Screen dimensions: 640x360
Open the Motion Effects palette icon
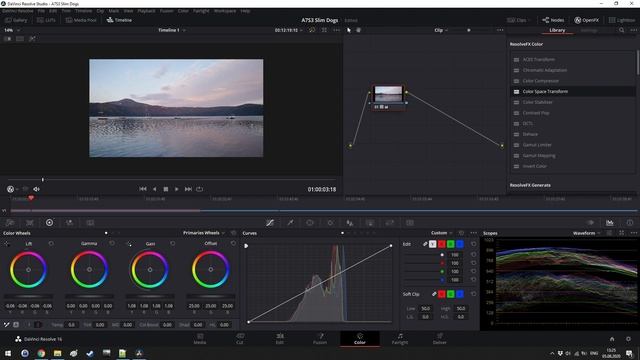pyautogui.click(x=90, y=222)
